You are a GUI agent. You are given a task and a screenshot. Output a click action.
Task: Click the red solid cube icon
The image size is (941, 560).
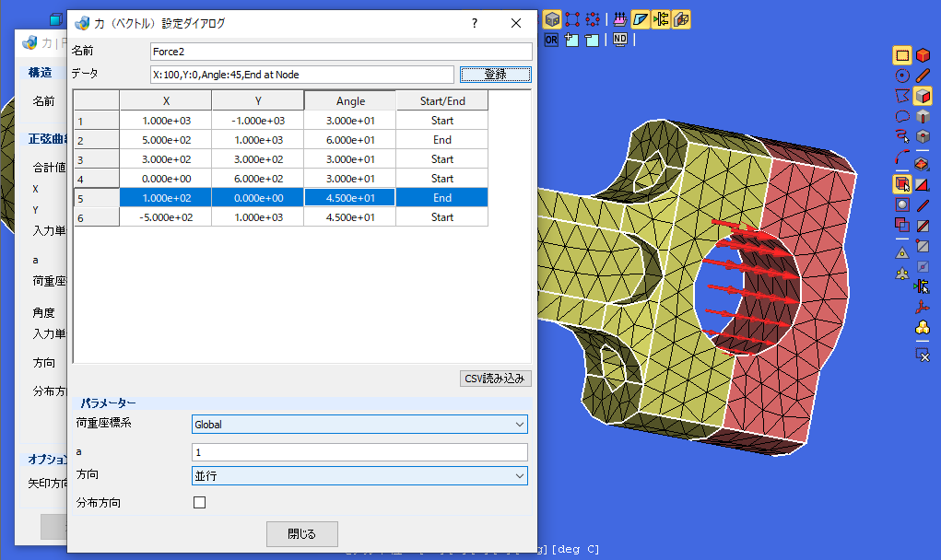point(923,56)
